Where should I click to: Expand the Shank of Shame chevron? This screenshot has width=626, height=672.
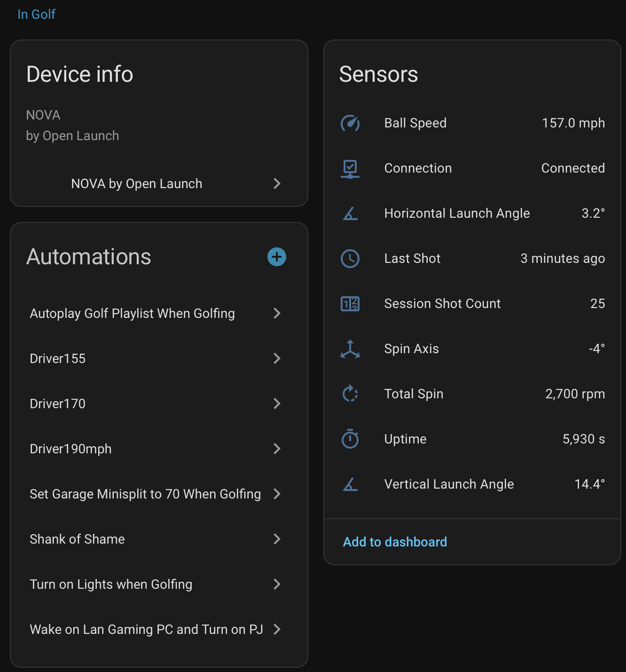[277, 539]
